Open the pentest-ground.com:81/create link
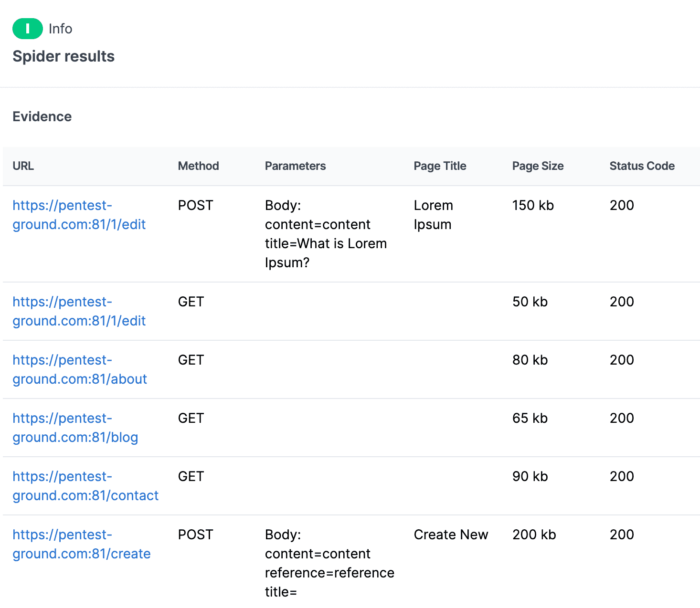This screenshot has width=700, height=608. tap(81, 544)
